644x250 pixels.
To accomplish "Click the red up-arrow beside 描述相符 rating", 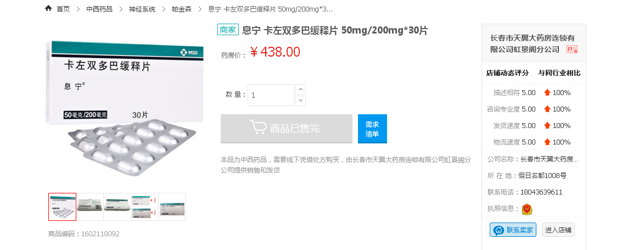I will tap(547, 92).
